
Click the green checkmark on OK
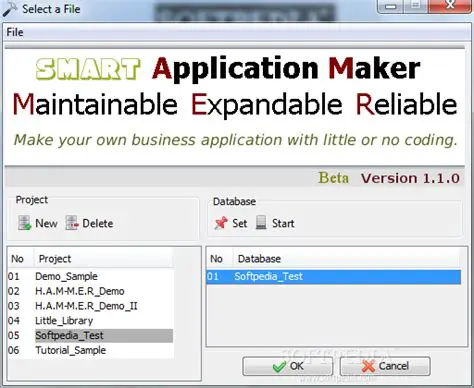tap(279, 367)
